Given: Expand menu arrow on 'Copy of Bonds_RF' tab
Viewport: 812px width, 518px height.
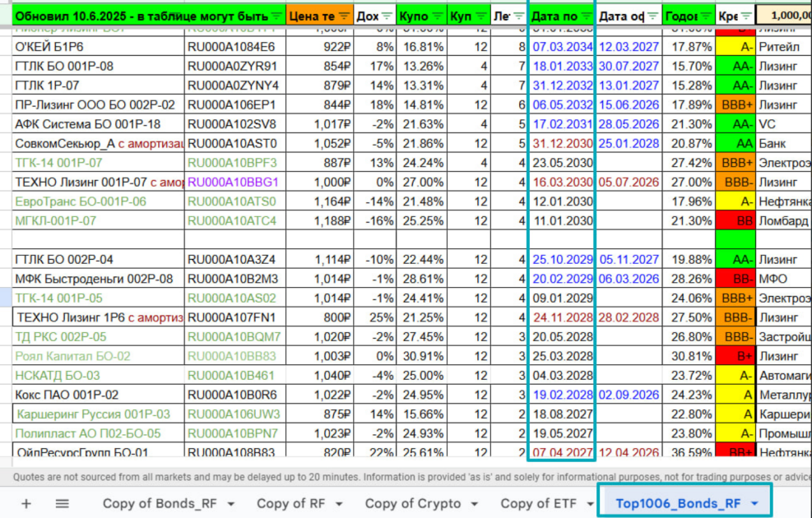Looking at the screenshot, I should 231,504.
